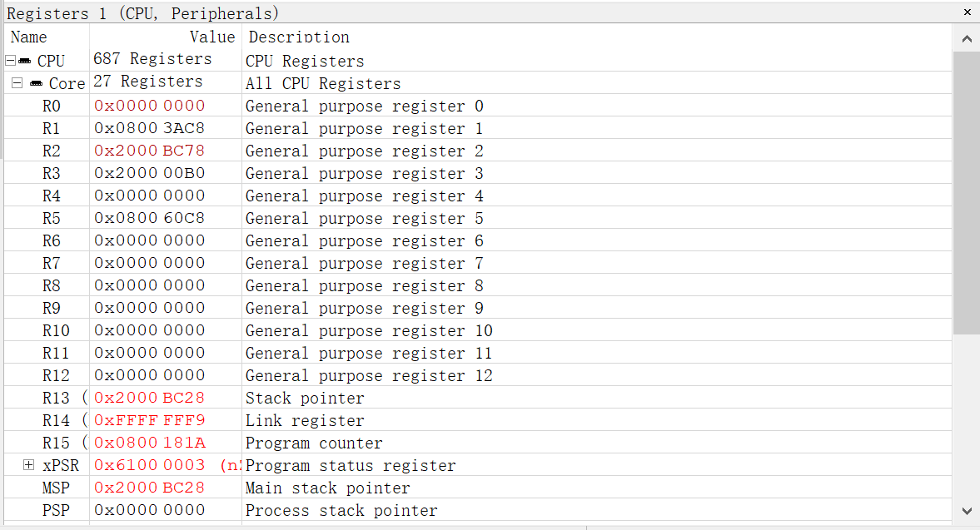The image size is (980, 530).
Task: Select the Value column header
Action: 211,37
